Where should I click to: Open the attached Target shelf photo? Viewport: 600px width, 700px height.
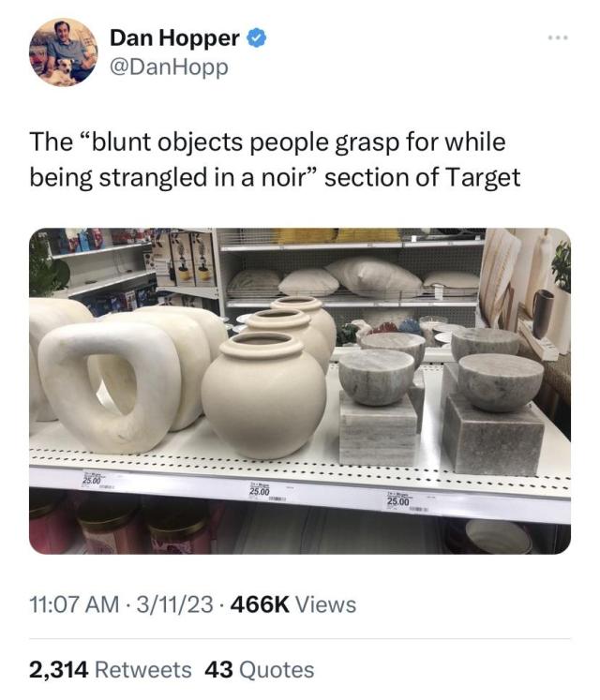coord(300,391)
